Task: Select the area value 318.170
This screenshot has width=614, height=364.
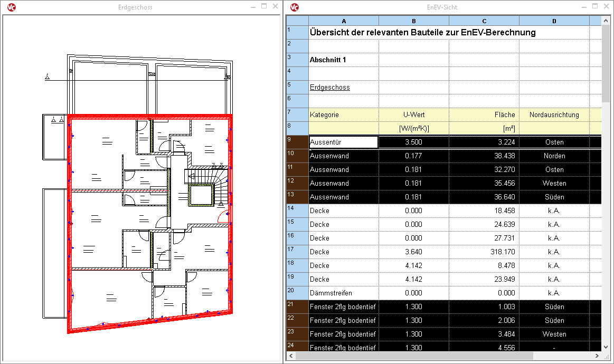Action: tap(484, 252)
